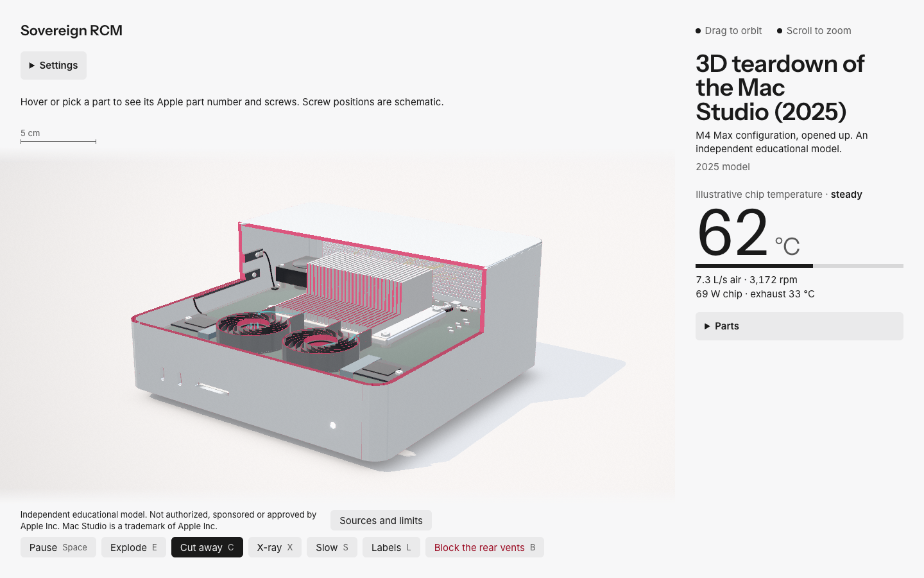Toggle Explode view
This screenshot has width=924, height=578.
133,547
